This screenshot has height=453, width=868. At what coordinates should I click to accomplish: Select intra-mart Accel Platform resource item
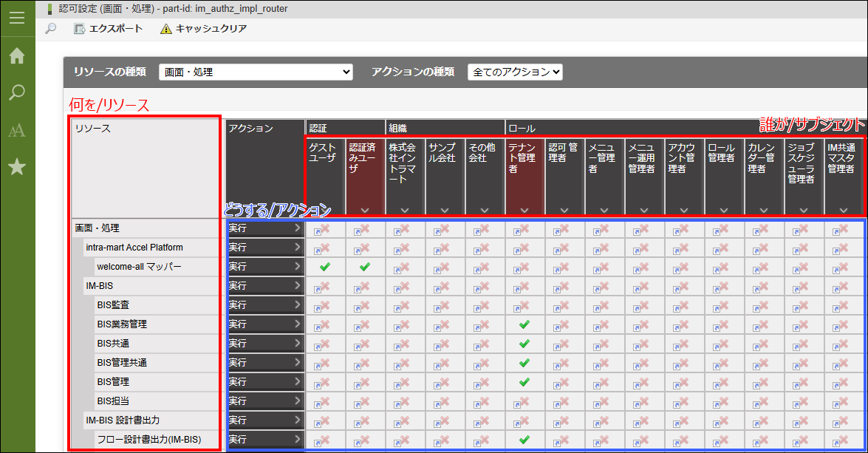pos(134,247)
